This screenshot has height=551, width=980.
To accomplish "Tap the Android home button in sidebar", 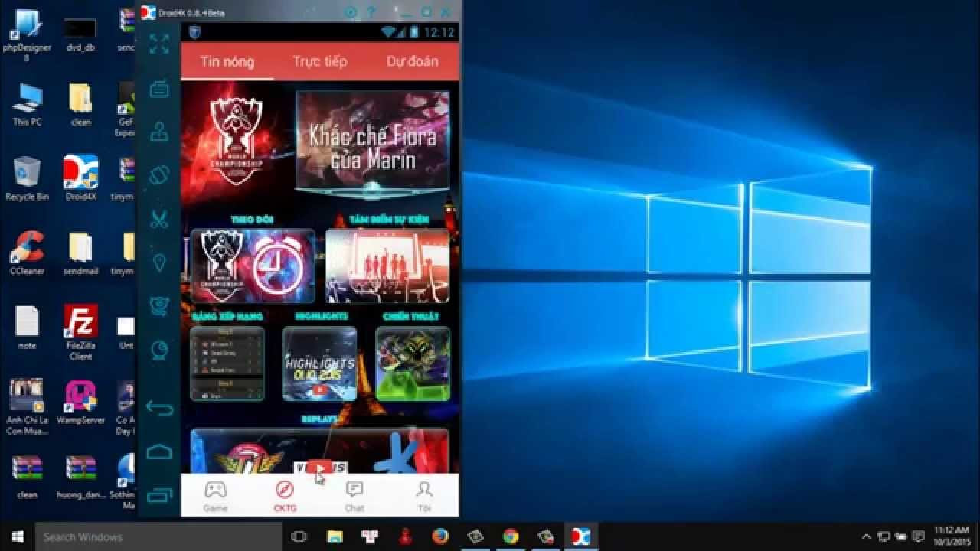I will [x=159, y=452].
